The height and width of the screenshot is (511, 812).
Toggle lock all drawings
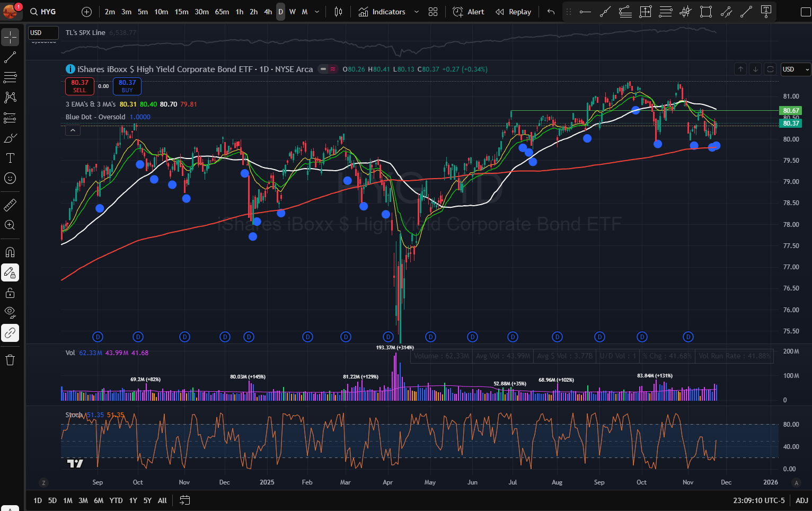click(10, 293)
